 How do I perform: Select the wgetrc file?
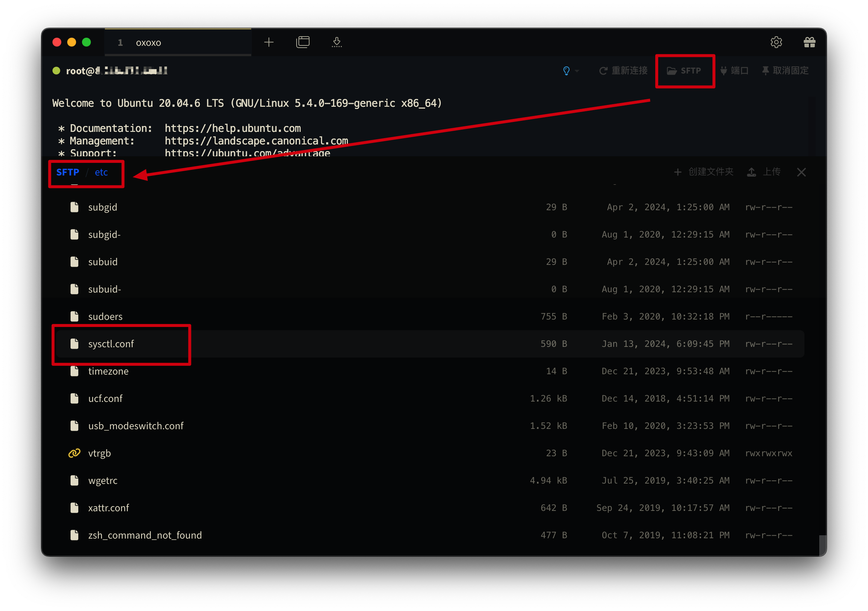430,481
